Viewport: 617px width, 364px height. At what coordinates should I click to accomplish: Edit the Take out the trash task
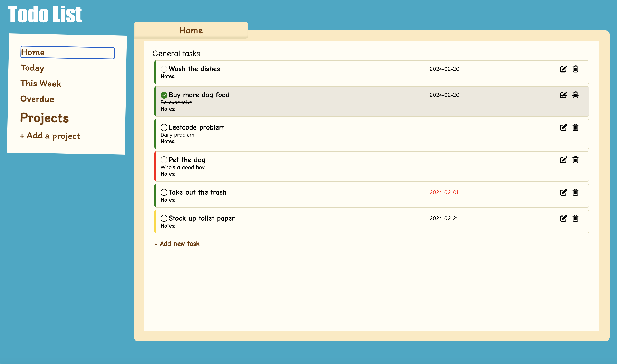point(563,192)
